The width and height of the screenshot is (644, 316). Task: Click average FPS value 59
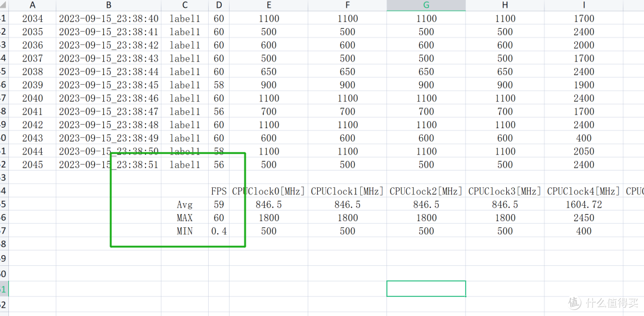(x=219, y=205)
